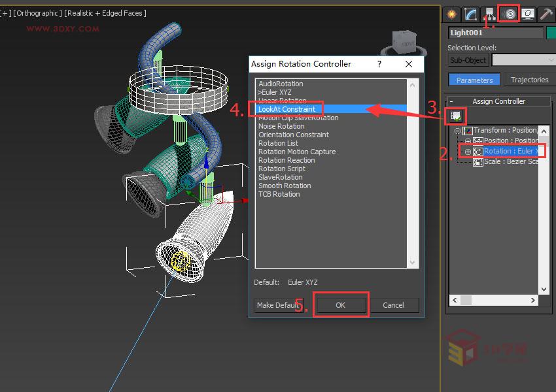Image resolution: width=556 pixels, height=392 pixels.
Task: Toggle Sub-Object selection mode
Action: tap(468, 59)
